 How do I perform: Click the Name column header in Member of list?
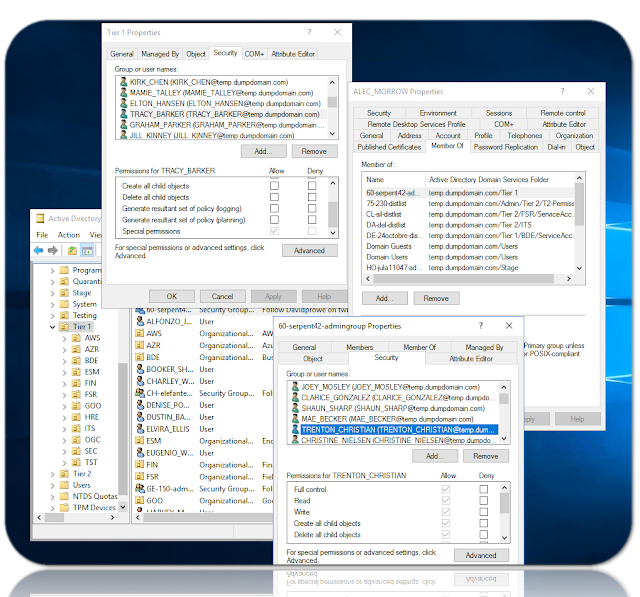[x=394, y=180]
